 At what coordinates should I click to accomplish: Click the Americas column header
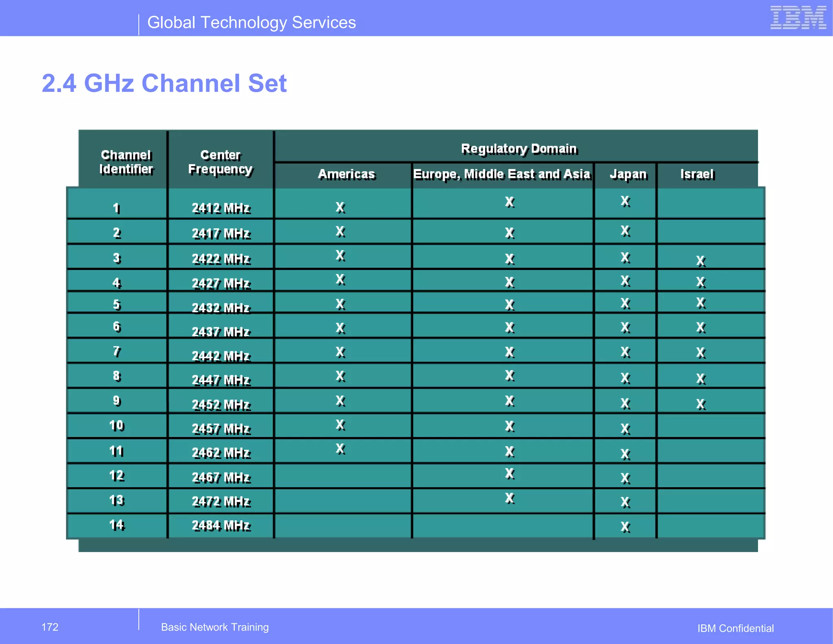tap(346, 174)
